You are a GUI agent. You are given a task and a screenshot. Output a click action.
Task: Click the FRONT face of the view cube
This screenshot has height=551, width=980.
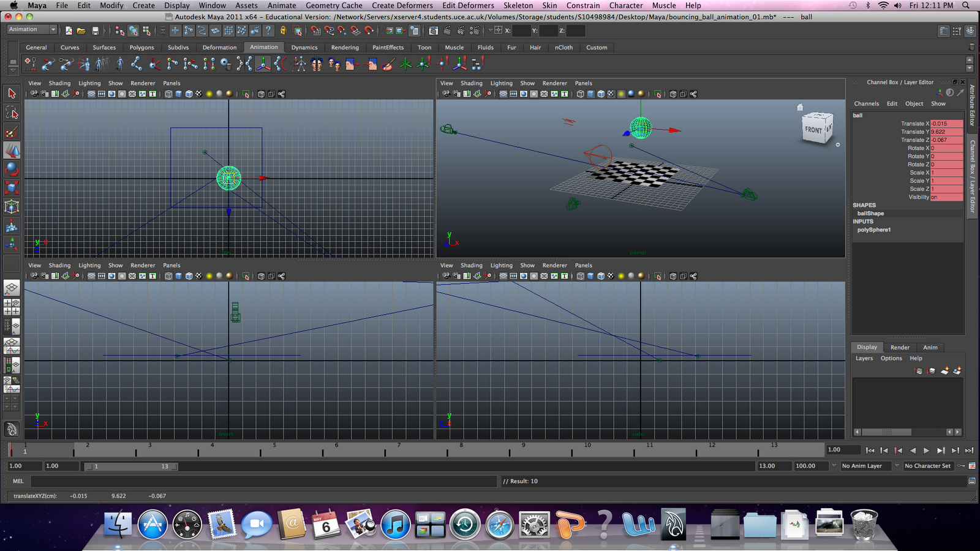pos(813,130)
